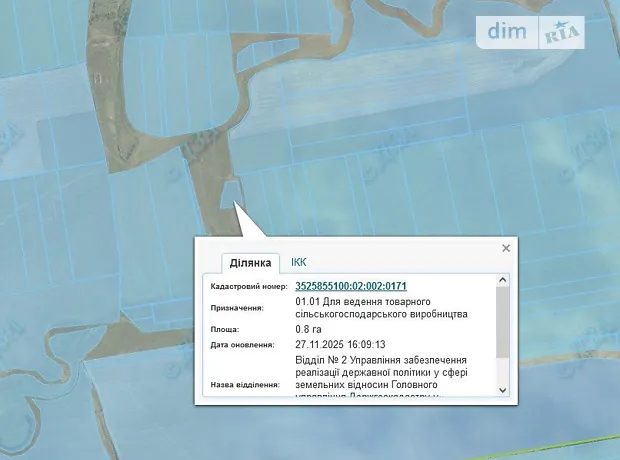The image size is (620, 460).
Task: Click the Призначення field label
Action: pos(237,308)
